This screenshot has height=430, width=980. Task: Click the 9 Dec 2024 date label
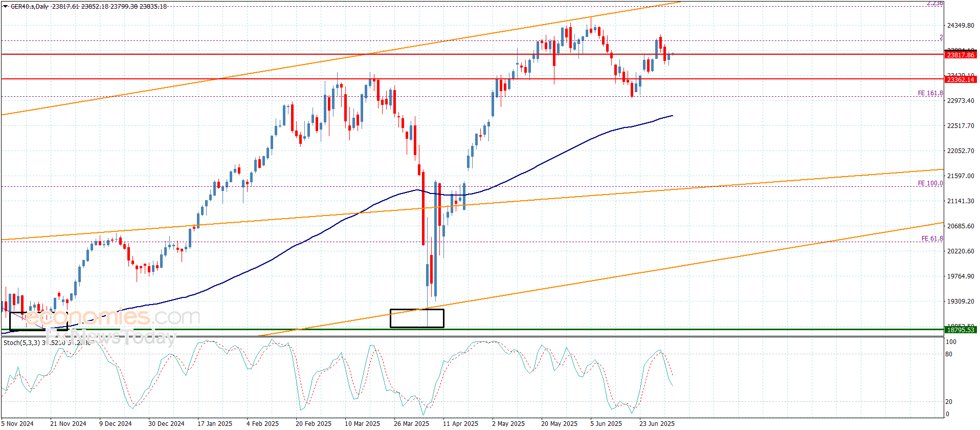pos(115,423)
